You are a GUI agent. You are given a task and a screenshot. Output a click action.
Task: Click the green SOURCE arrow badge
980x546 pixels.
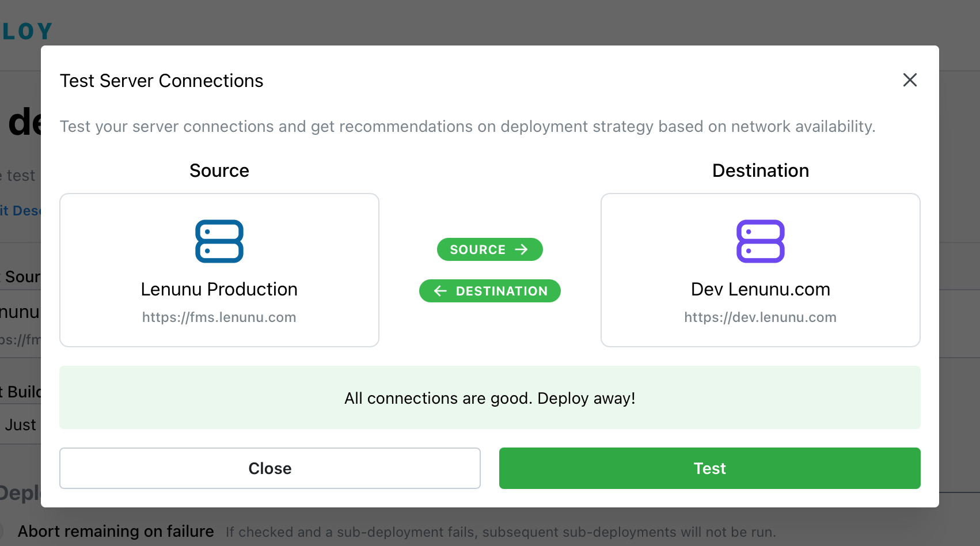click(x=490, y=249)
